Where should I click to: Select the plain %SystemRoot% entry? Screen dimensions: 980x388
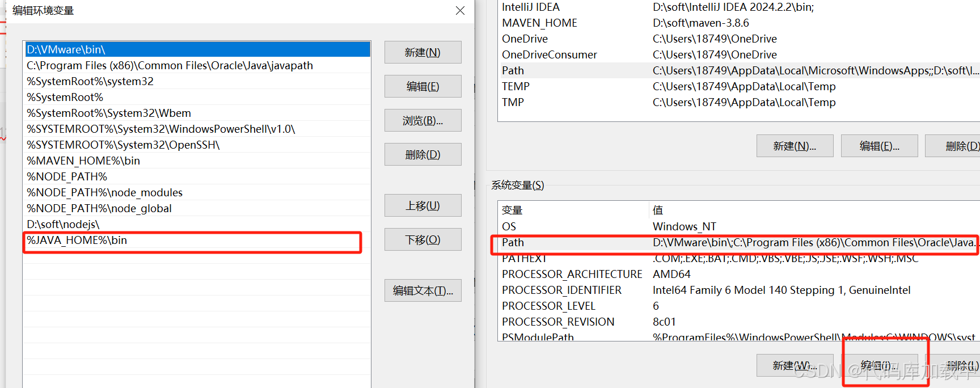tap(197, 97)
